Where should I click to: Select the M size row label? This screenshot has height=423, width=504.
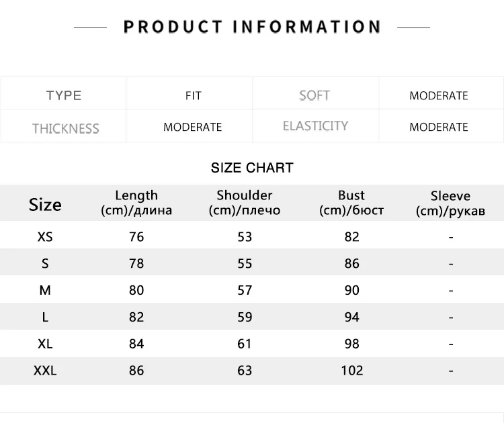click(x=45, y=290)
